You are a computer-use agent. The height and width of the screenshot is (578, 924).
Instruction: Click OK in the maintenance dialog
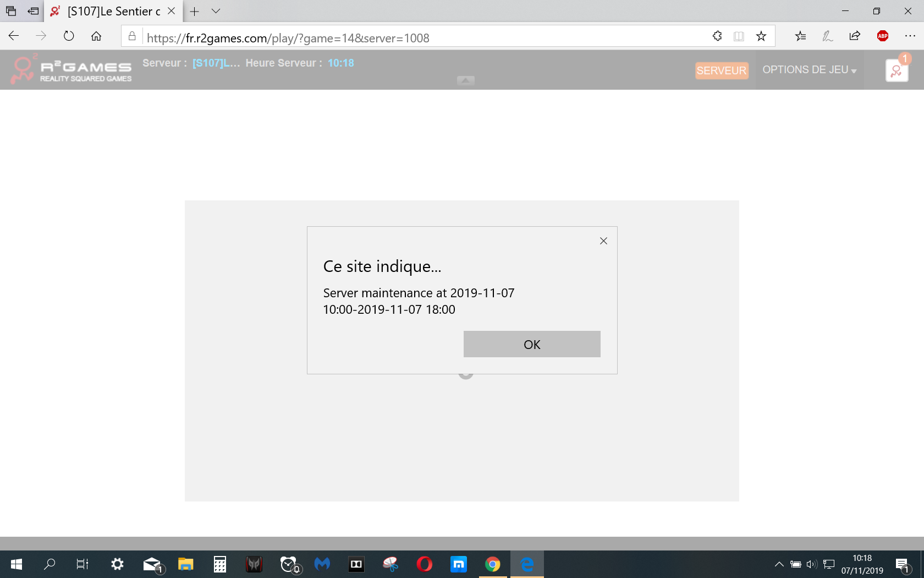pos(531,344)
